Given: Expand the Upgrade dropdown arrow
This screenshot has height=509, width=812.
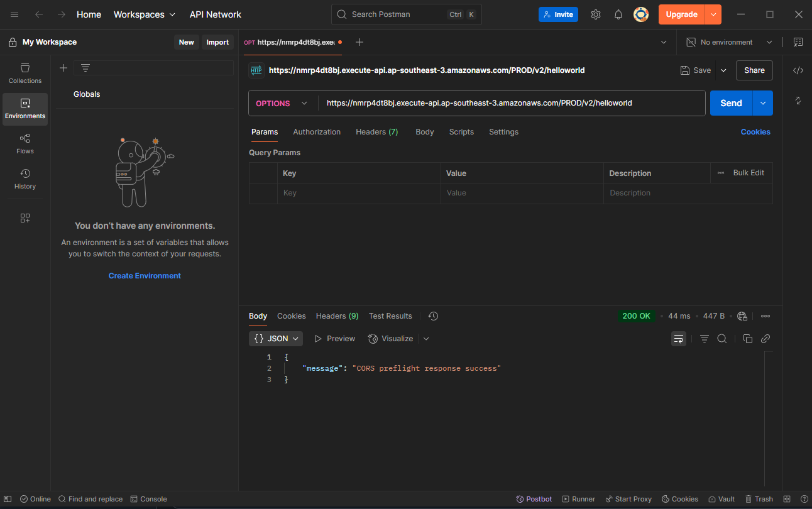Looking at the screenshot, I should click(x=713, y=14).
